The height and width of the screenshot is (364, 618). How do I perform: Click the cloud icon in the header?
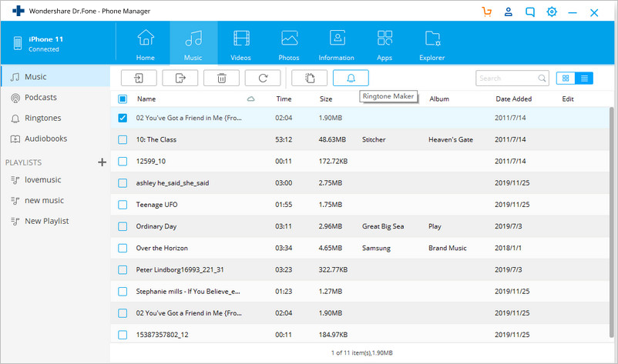pos(250,99)
